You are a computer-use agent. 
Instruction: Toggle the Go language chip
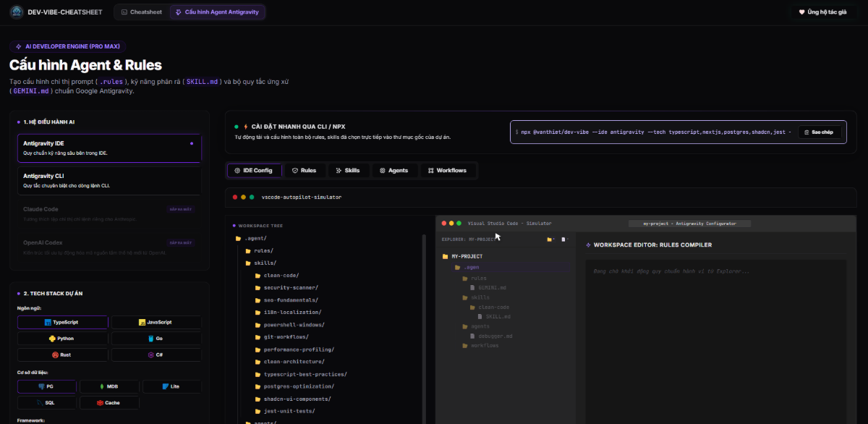[x=156, y=339]
